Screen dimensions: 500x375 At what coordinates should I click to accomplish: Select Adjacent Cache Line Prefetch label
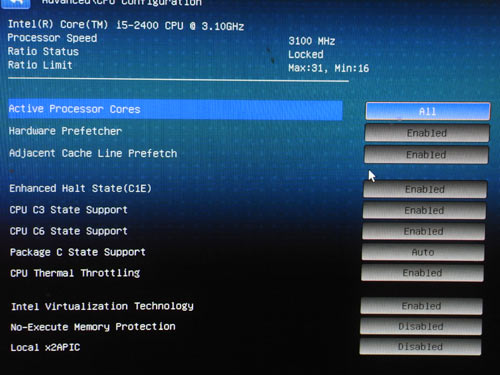click(x=93, y=153)
